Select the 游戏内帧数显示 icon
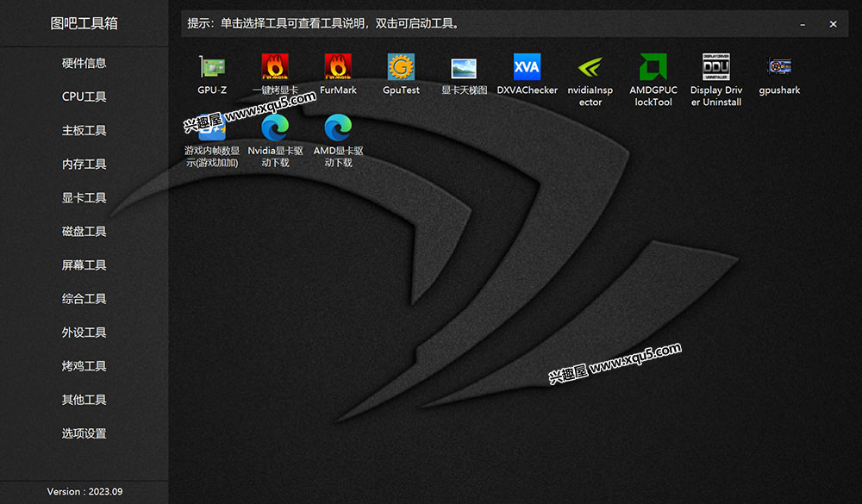The width and height of the screenshot is (862, 504). [212, 128]
